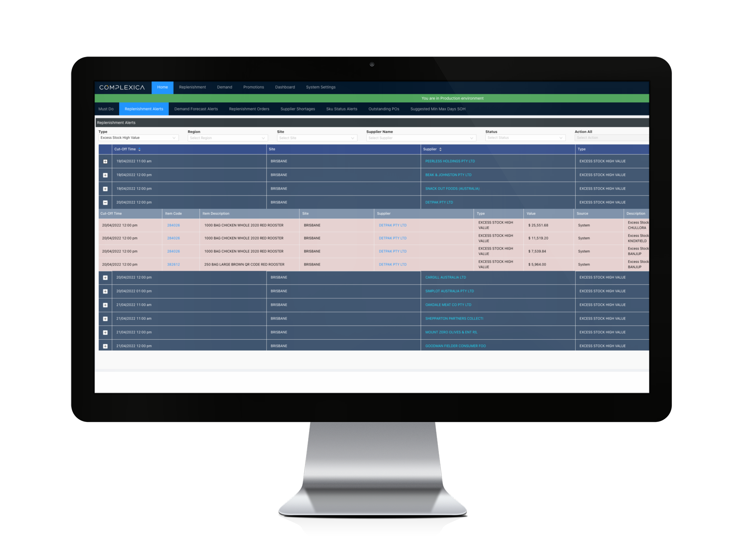Image resolution: width=747 pixels, height=560 pixels.
Task: Expand the PEERLESS HOLDINGS PTY LTD row
Action: point(107,161)
